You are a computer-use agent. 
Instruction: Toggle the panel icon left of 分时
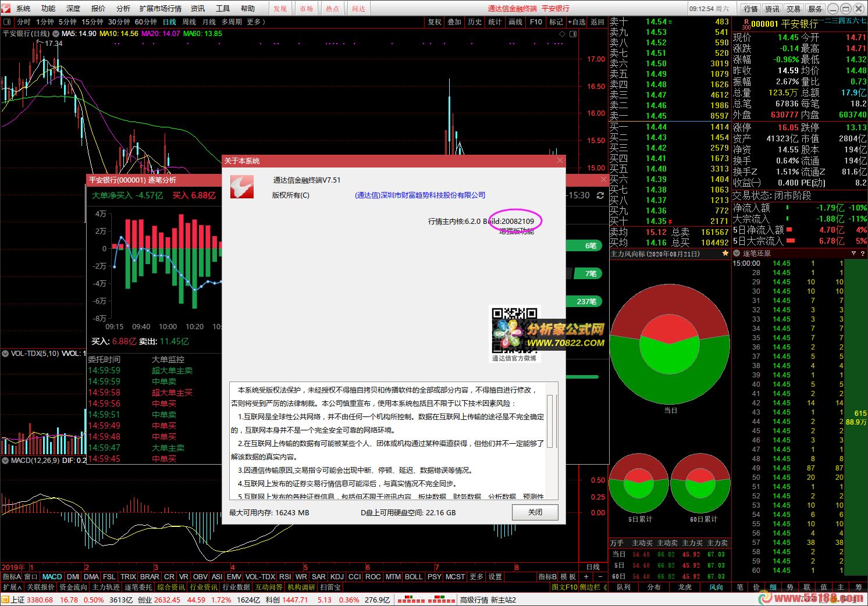(7, 22)
